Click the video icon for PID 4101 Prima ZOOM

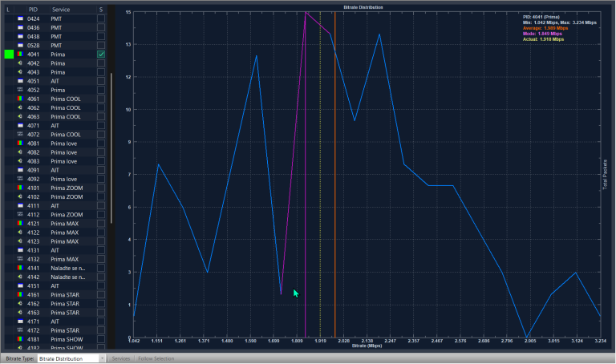point(20,188)
